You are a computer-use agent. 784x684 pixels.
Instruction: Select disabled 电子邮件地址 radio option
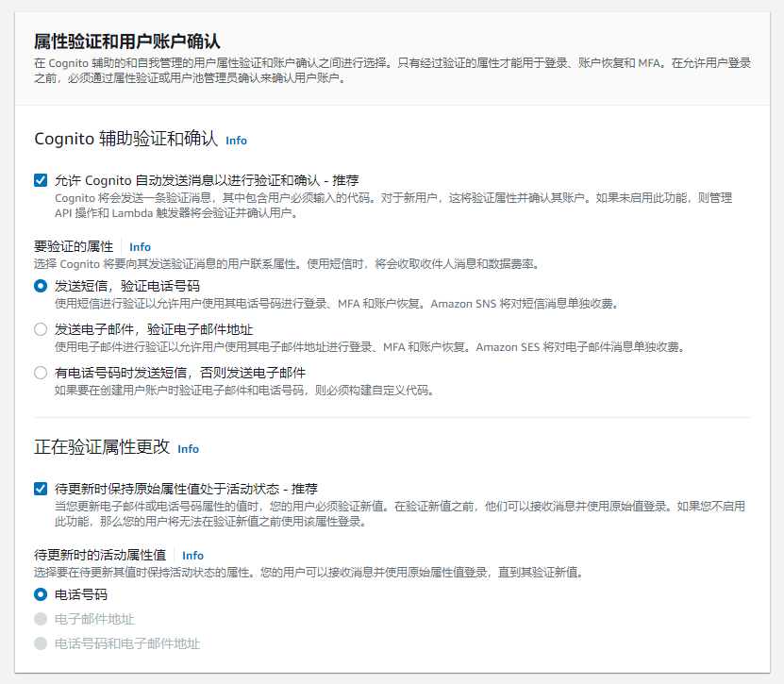click(x=41, y=619)
